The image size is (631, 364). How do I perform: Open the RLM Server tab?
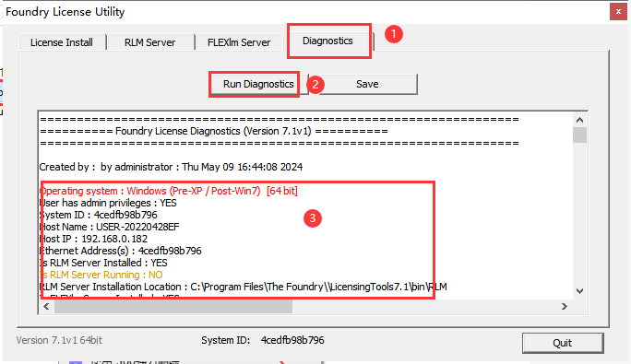(150, 42)
